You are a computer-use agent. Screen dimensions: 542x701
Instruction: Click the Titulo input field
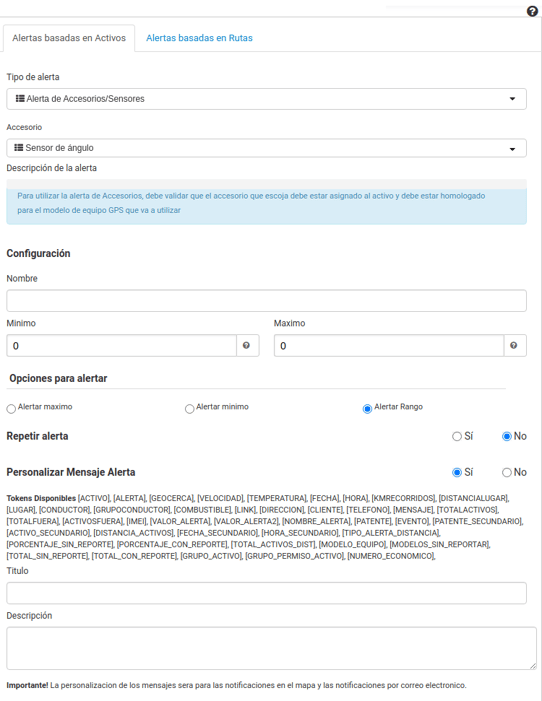coord(267,593)
